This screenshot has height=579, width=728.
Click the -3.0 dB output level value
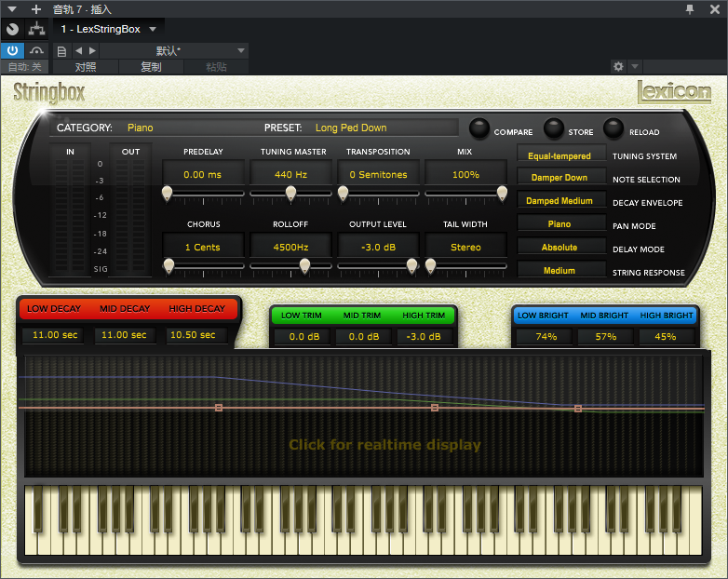tap(378, 247)
